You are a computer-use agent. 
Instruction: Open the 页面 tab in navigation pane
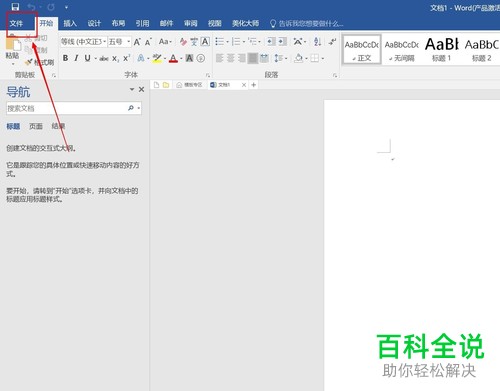(36, 126)
